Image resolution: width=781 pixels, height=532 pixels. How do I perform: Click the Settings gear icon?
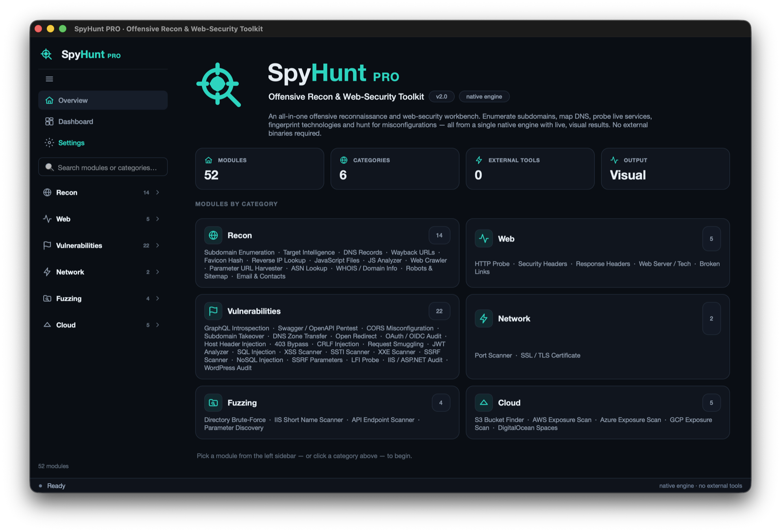click(x=49, y=142)
